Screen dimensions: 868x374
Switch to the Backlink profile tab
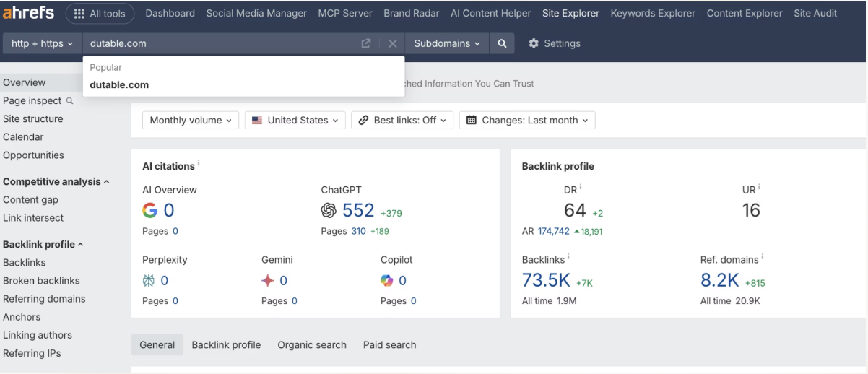[x=226, y=345]
